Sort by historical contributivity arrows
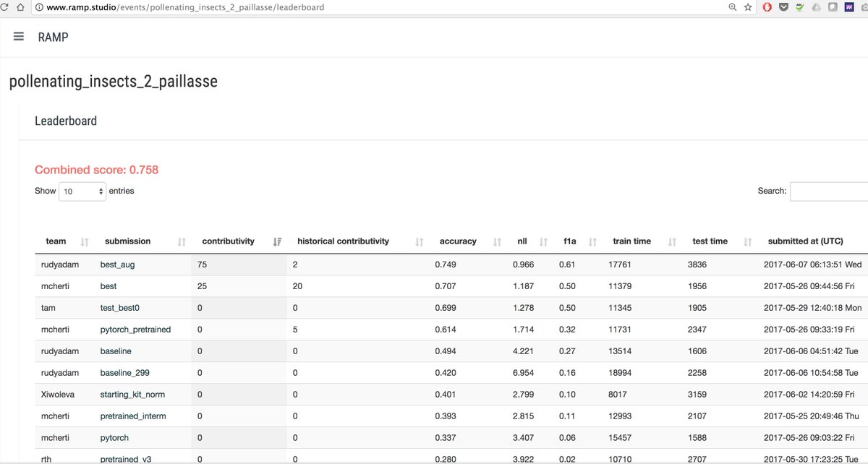 pos(420,241)
